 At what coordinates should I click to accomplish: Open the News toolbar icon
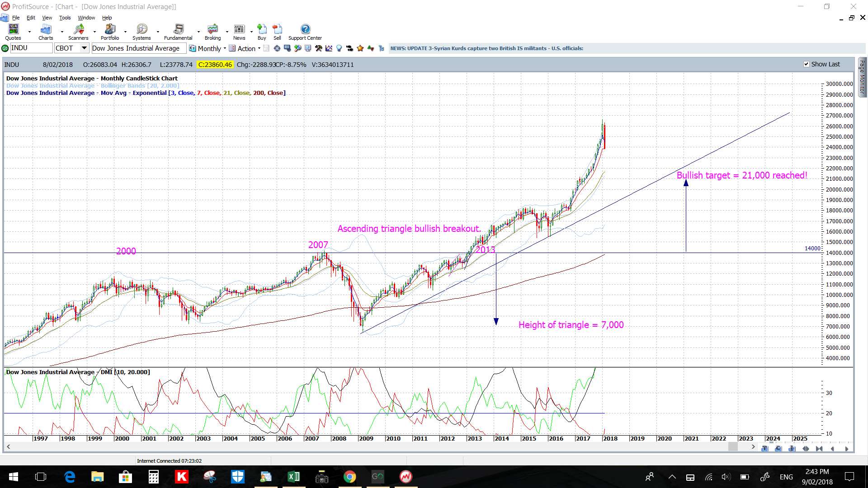[x=239, y=32]
